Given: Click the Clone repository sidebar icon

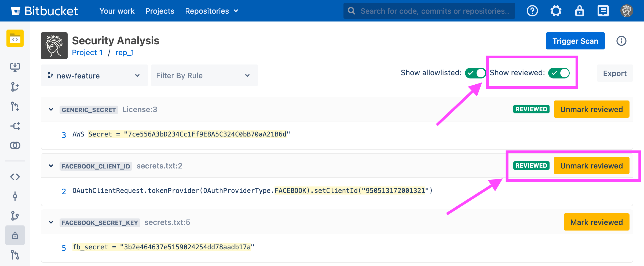Looking at the screenshot, I should (15, 67).
